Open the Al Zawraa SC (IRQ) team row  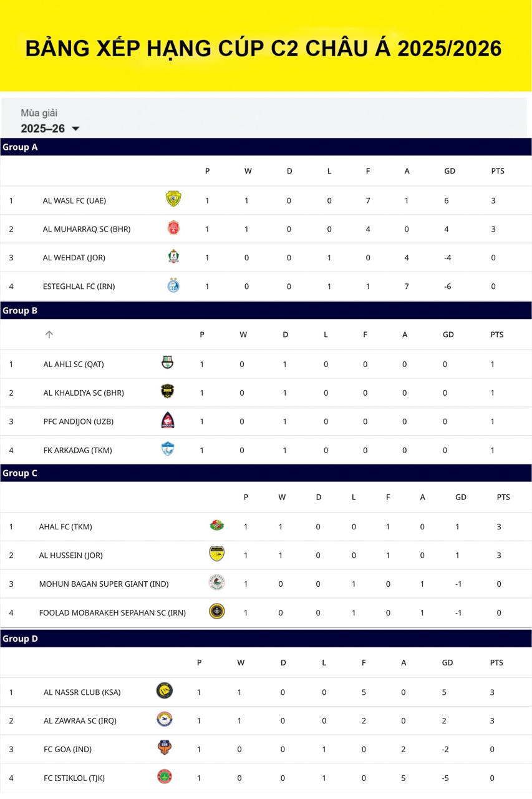pos(266,720)
